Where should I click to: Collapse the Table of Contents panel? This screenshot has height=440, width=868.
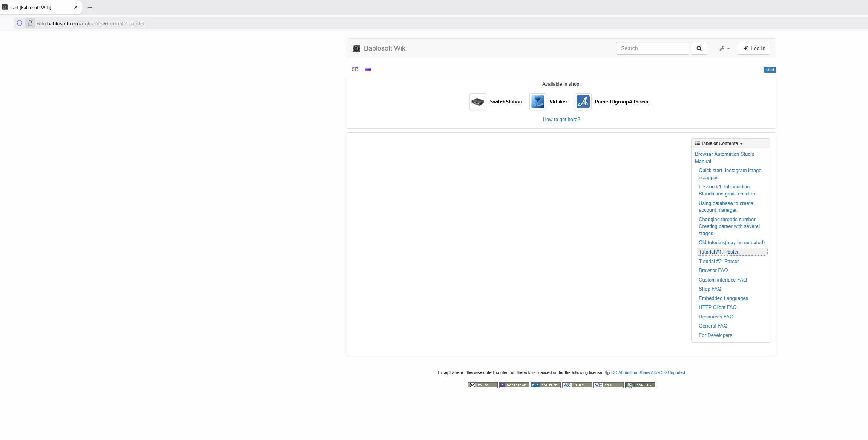pos(719,143)
